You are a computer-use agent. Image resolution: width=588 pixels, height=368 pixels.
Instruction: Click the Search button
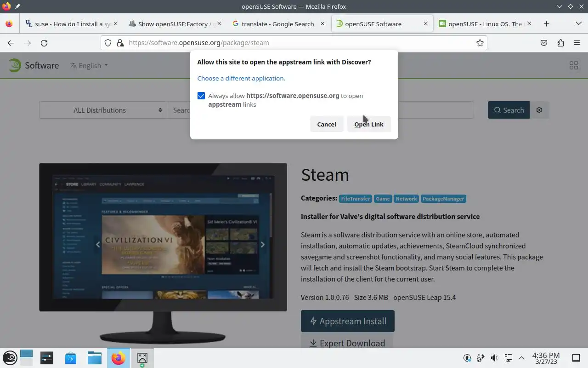pos(509,110)
